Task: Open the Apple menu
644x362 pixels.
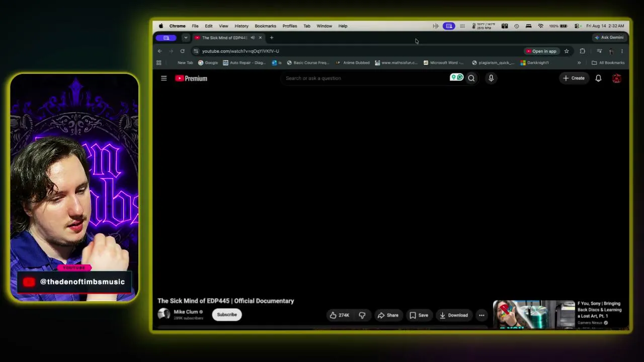Action: (x=161, y=26)
